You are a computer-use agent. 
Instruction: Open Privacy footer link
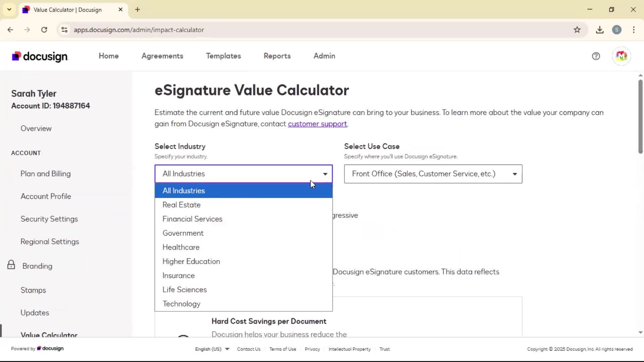click(x=312, y=349)
